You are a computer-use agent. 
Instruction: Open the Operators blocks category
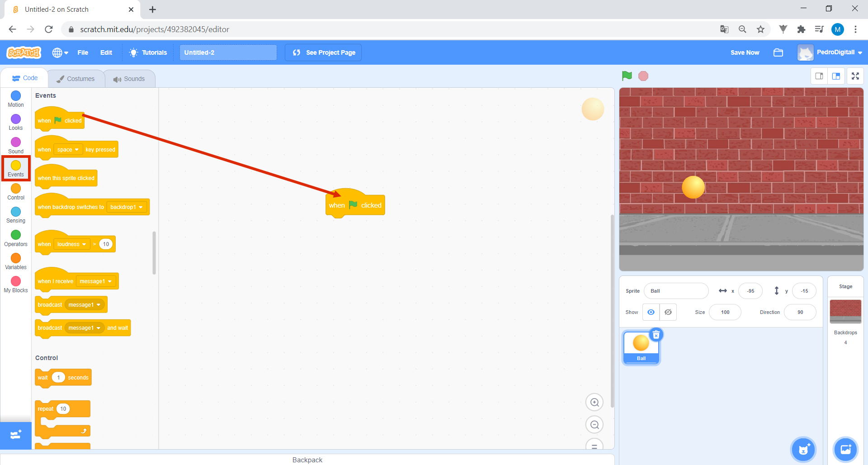(x=16, y=238)
